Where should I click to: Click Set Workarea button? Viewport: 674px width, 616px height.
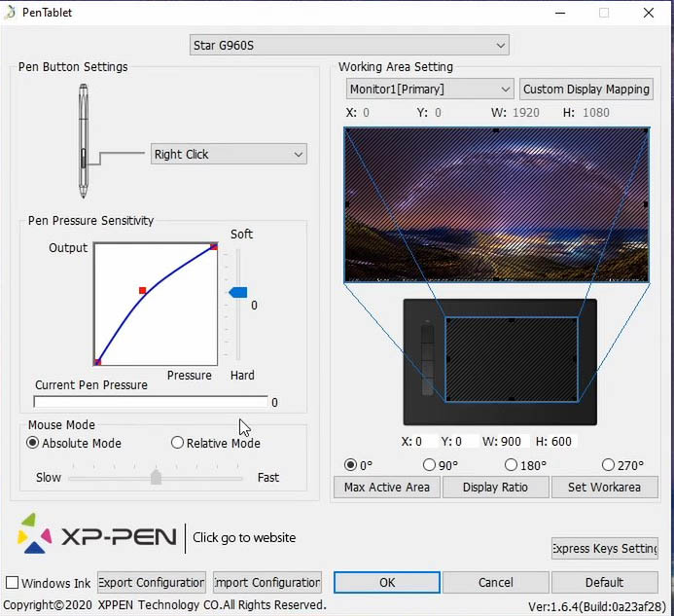604,487
